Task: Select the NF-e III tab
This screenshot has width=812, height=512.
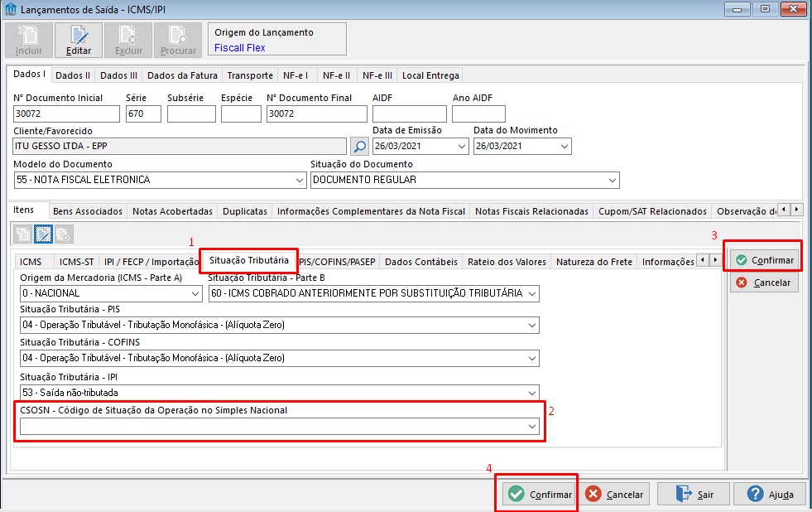Action: (377, 75)
